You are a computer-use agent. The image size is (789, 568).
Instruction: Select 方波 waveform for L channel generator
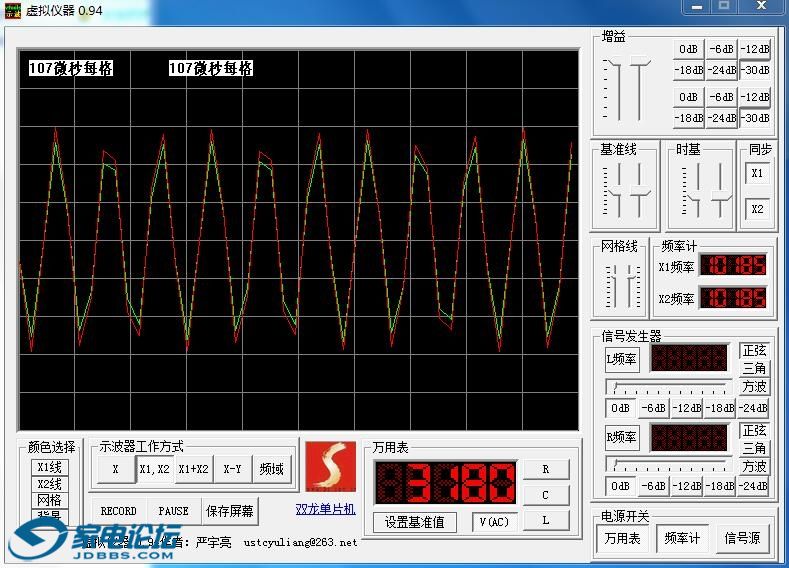754,386
